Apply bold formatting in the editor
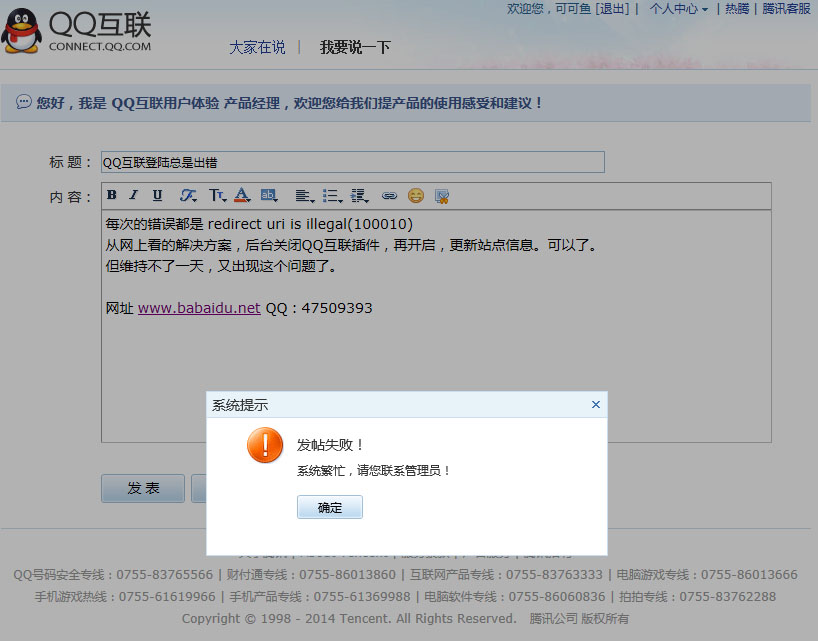 [x=112, y=195]
